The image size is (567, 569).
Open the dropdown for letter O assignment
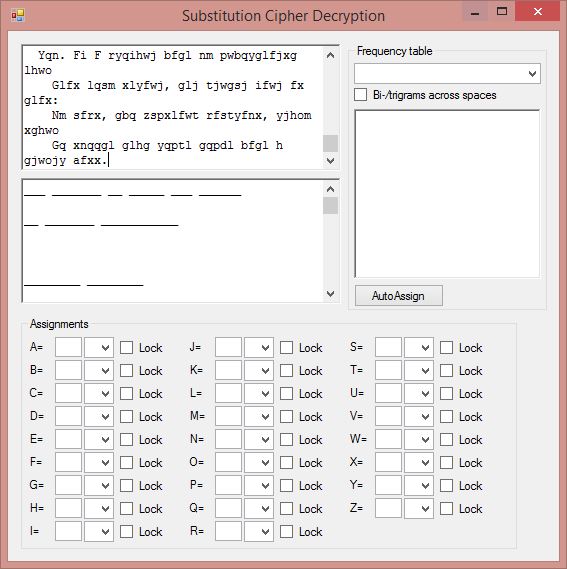click(265, 463)
